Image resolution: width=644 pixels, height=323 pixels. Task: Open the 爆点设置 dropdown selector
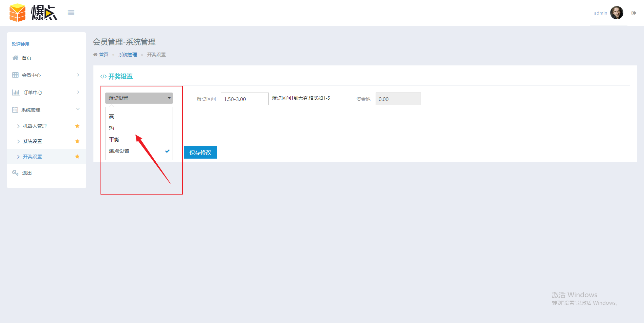pos(139,98)
